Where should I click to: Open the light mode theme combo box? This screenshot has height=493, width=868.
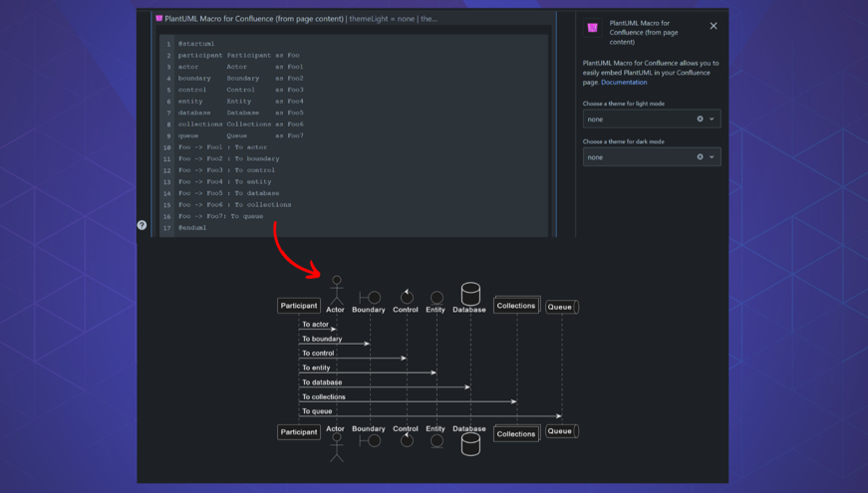pos(638,120)
